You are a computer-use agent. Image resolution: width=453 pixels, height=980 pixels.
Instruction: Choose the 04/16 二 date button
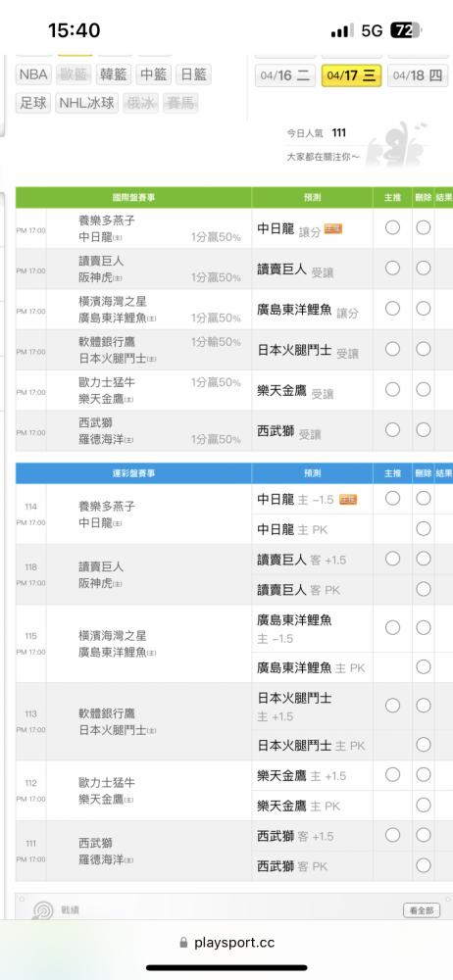pyautogui.click(x=284, y=75)
